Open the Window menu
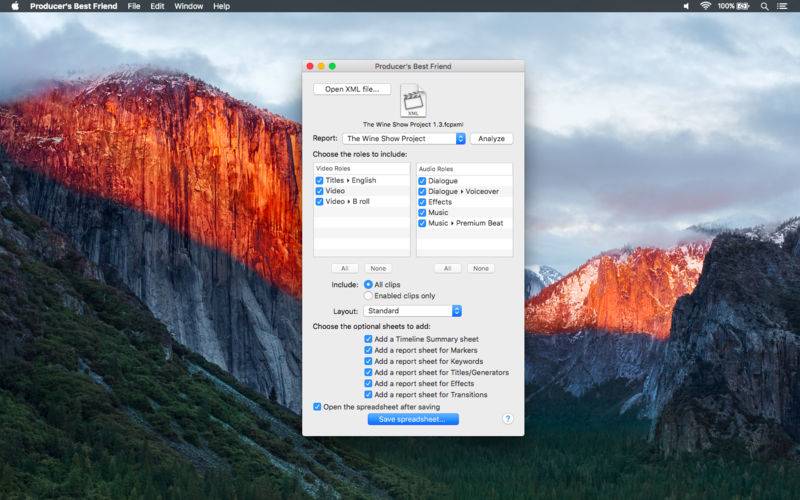800x500 pixels. [x=188, y=6]
